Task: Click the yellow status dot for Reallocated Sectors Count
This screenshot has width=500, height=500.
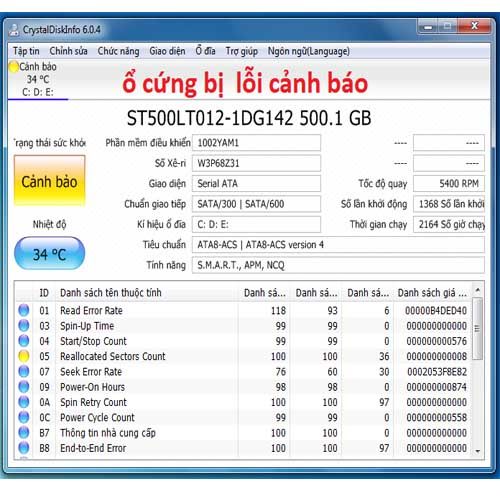Action: [24, 356]
